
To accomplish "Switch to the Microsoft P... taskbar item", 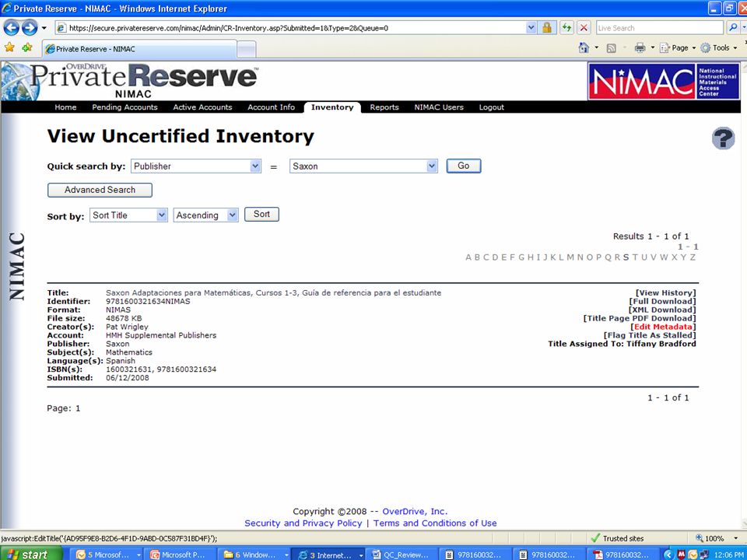I will pos(181,555).
